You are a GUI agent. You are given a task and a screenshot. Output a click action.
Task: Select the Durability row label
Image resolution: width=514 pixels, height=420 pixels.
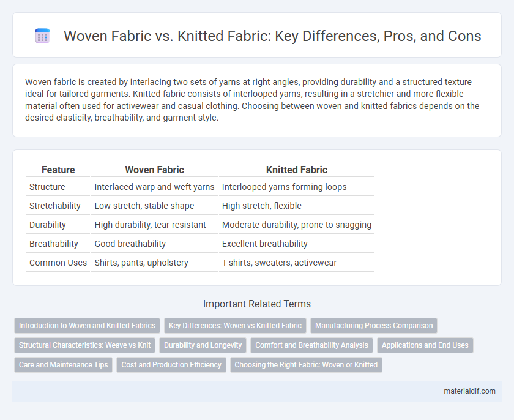[48, 225]
